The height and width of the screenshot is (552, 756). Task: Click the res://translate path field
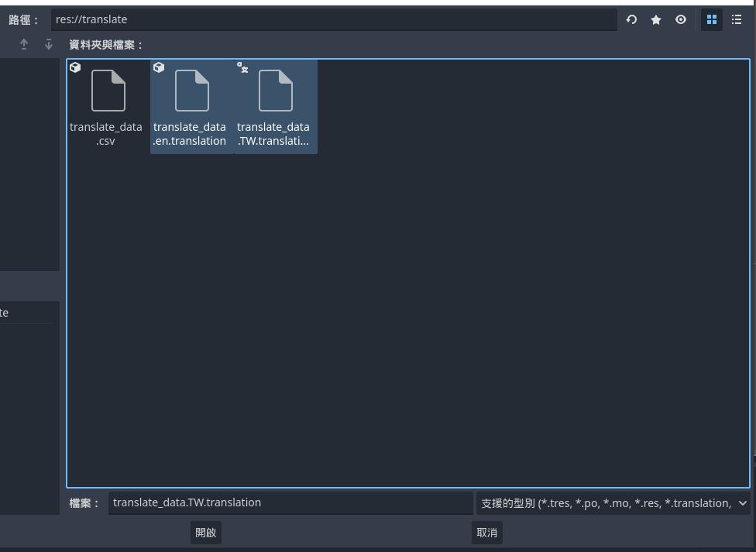(x=334, y=20)
